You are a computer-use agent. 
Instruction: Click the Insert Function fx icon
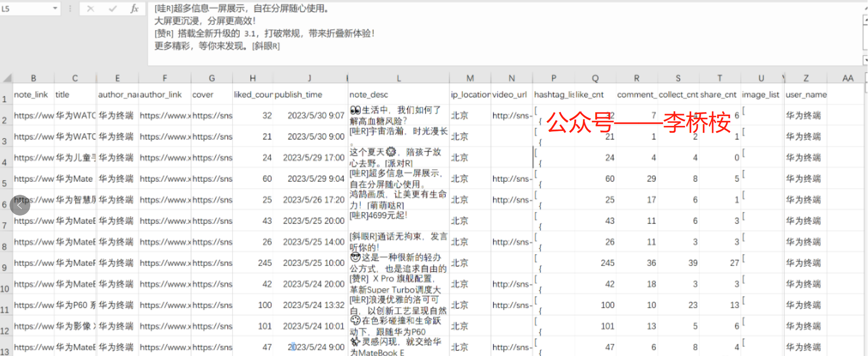(x=134, y=9)
